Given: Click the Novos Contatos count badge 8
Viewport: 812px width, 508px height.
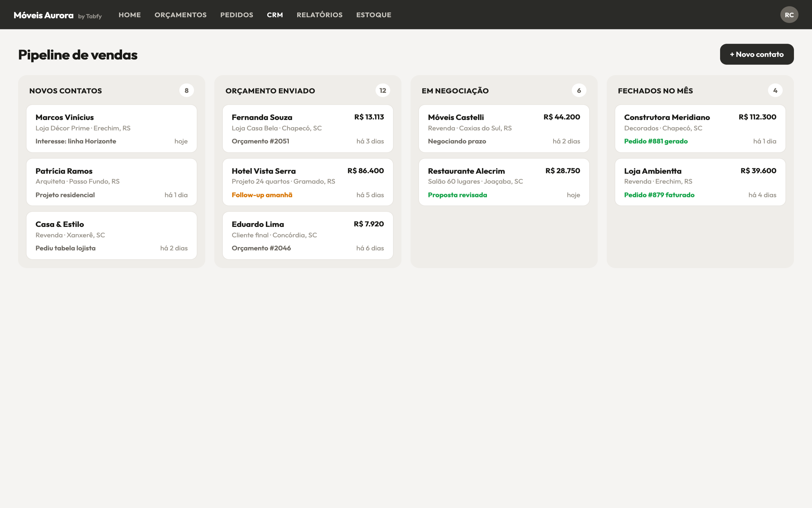Looking at the screenshot, I should pos(187,90).
